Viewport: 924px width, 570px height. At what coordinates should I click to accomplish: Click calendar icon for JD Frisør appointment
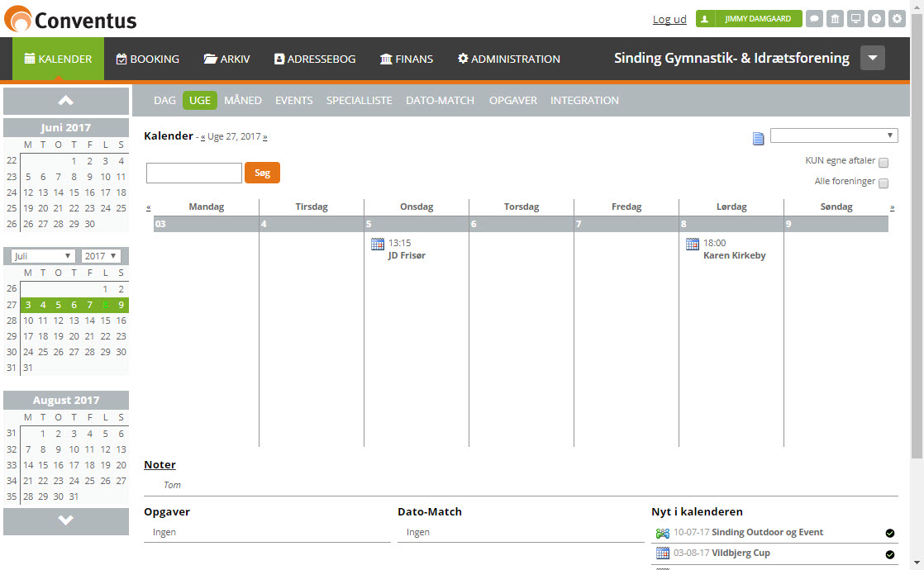[378, 245]
